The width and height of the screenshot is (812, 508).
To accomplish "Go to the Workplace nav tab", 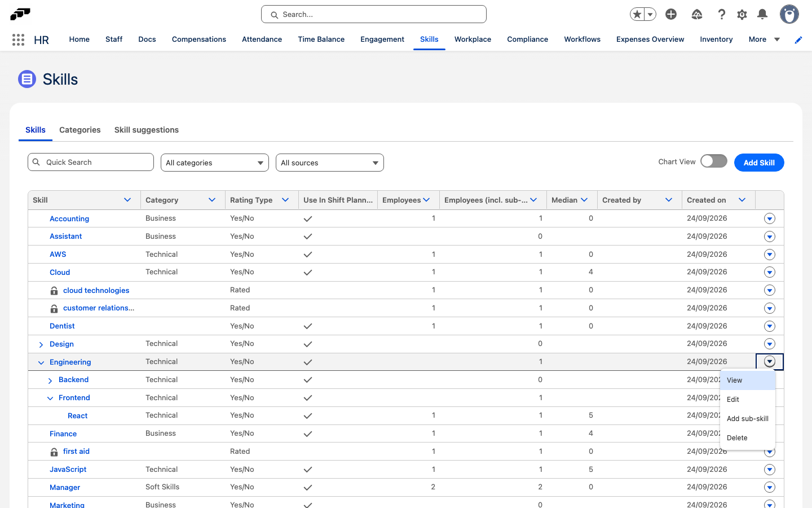I will click(473, 40).
